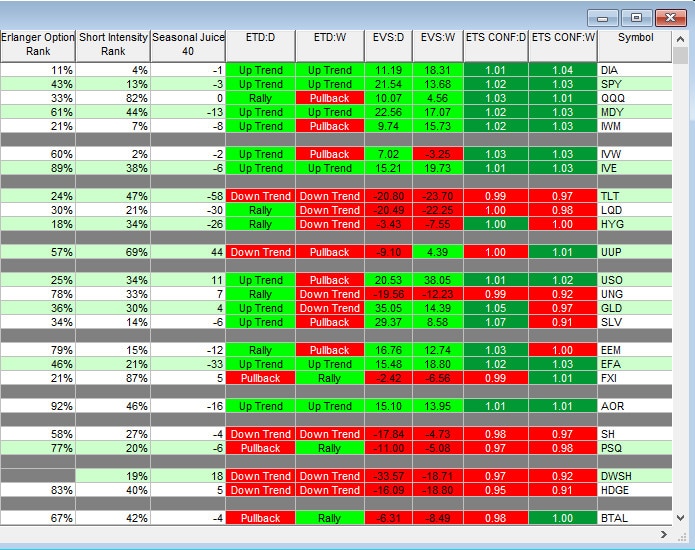This screenshot has height=550, width=695.
Task: Click the -3.25 EVS:W cell for IVW
Action: (x=438, y=154)
